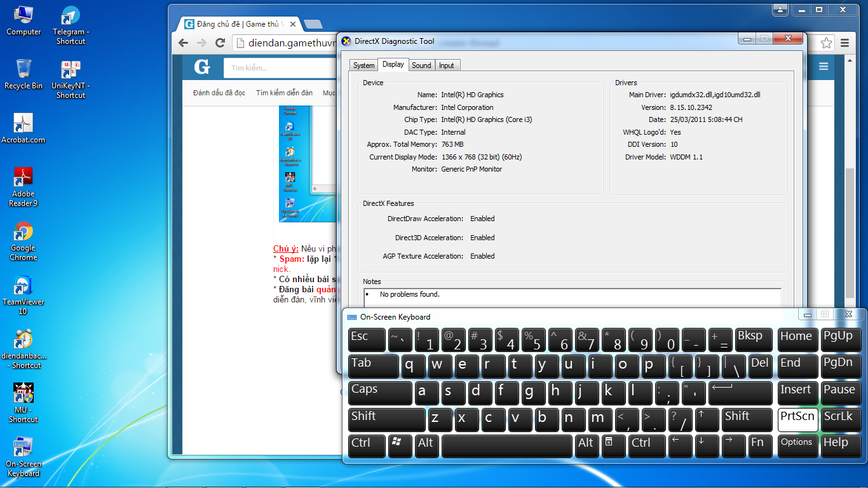Reload the page in Chrome
Viewport: 868px width, 488px height.
[220, 43]
